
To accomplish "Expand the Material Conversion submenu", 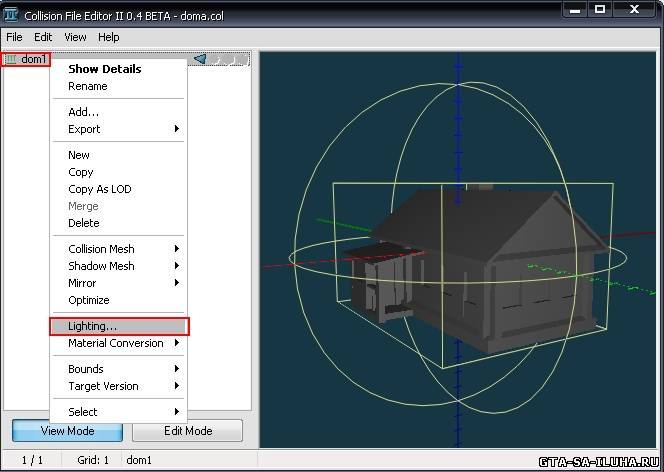I will pos(119,343).
